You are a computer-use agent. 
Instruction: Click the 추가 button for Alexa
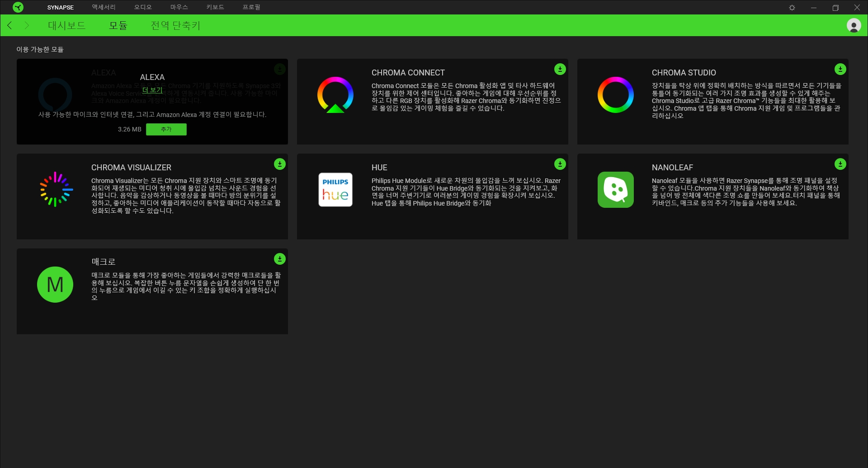tap(166, 130)
